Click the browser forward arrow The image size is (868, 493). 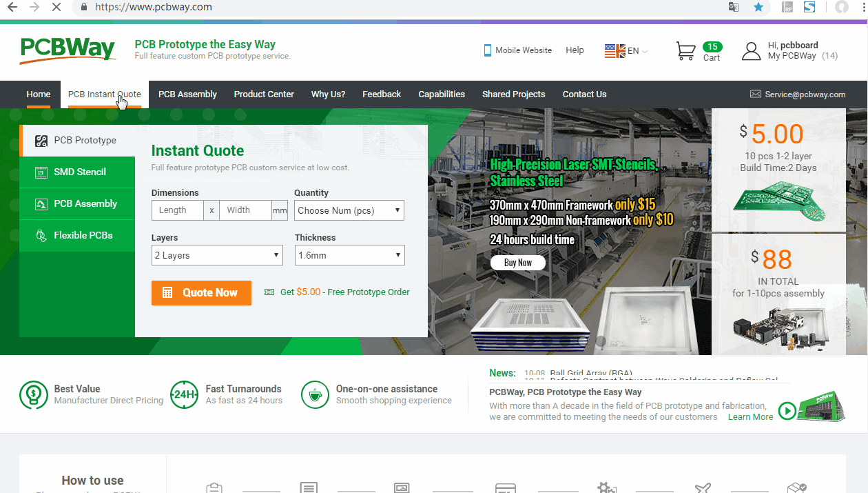(34, 8)
